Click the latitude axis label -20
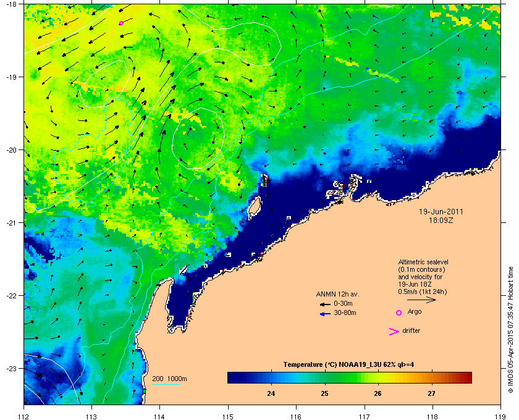 click(x=11, y=150)
